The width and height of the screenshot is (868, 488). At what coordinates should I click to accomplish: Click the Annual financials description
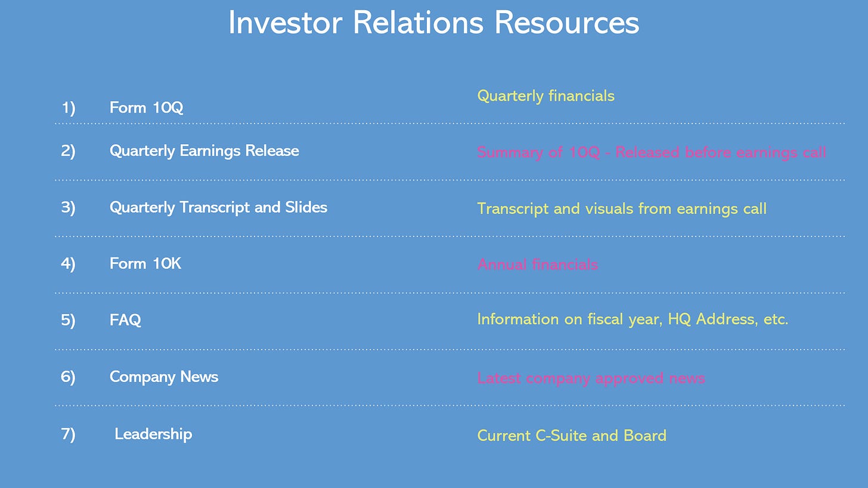click(x=537, y=265)
